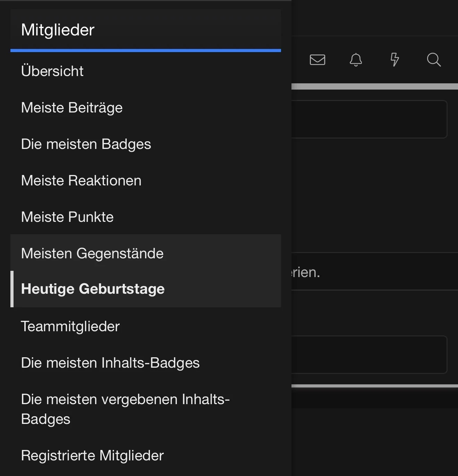Open the Übersicht menu entry
458x476 pixels.
coord(146,71)
